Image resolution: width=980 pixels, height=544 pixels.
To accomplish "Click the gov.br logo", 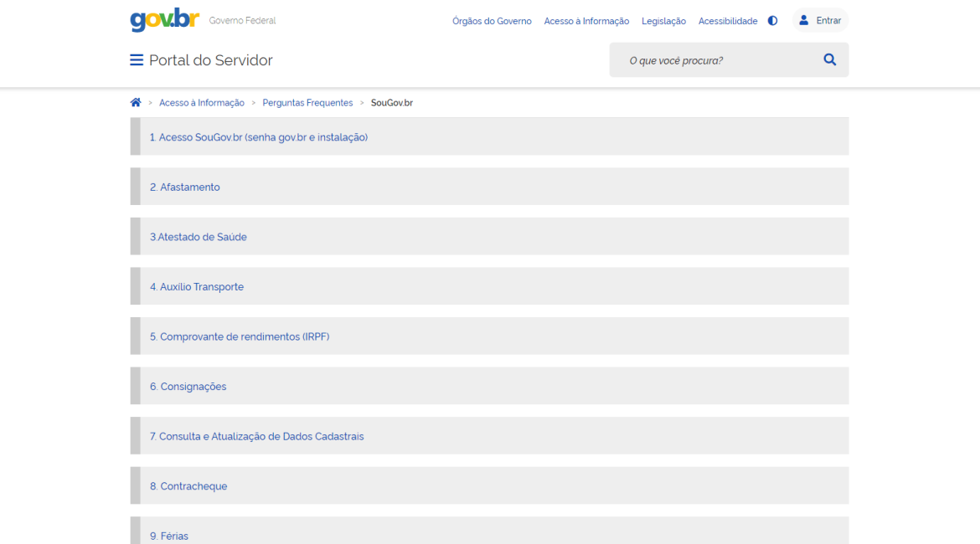I will click(x=164, y=20).
